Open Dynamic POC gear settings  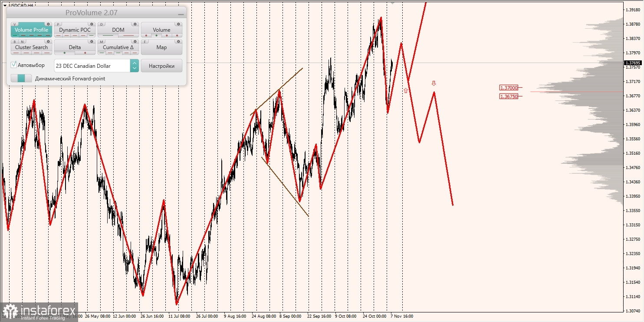click(x=92, y=24)
